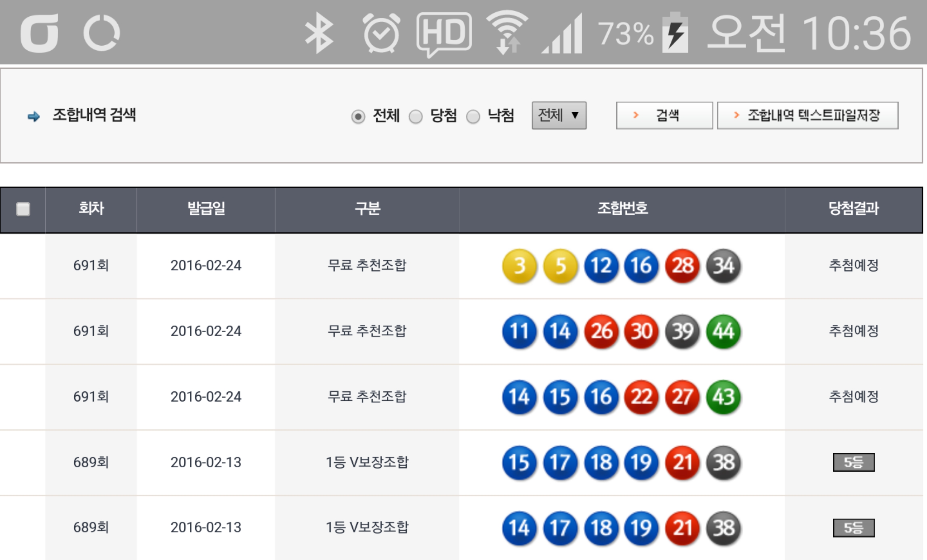The width and height of the screenshot is (927, 560).
Task: Tap the Bluetooth status bar icon
Action: [x=319, y=33]
